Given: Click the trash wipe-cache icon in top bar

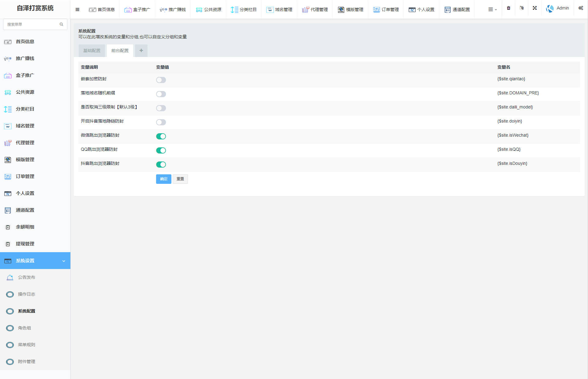Looking at the screenshot, I should (x=508, y=8).
